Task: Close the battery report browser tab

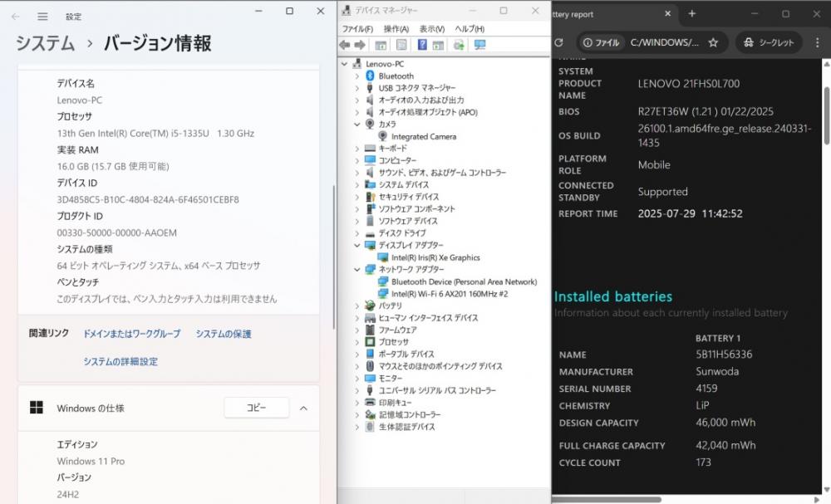Action: click(668, 14)
